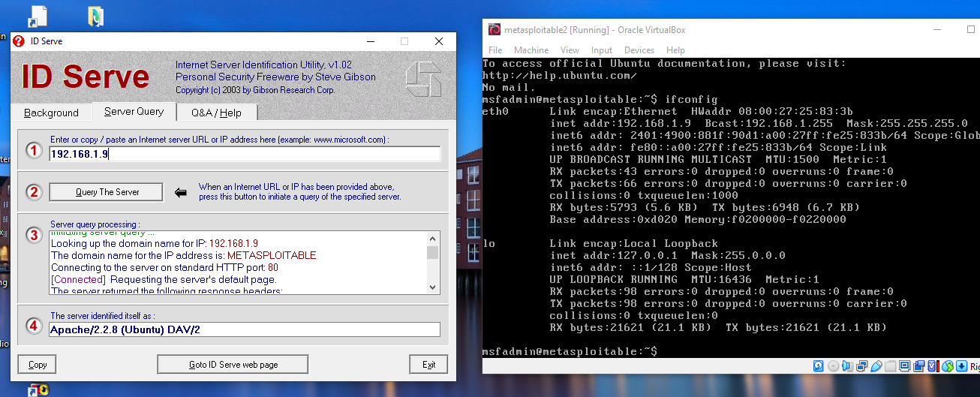Click the network adapters indicator in VirtualBox

862,366
